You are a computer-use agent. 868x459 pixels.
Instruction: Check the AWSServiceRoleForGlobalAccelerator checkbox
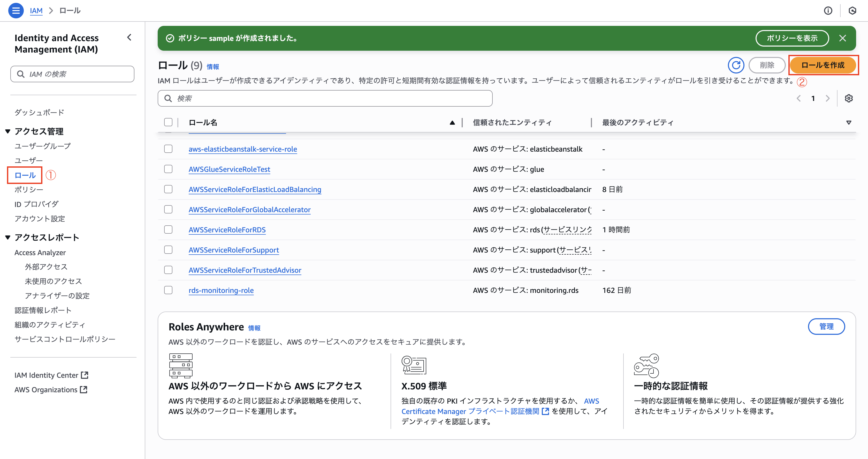[168, 209]
